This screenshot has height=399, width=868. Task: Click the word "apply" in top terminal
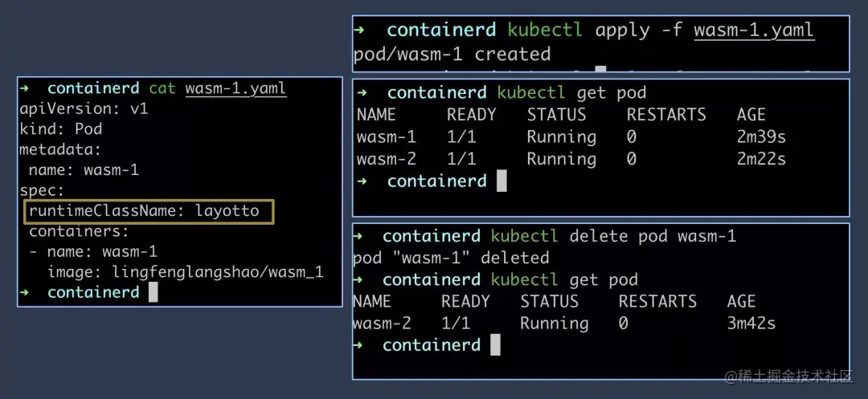[623, 31]
